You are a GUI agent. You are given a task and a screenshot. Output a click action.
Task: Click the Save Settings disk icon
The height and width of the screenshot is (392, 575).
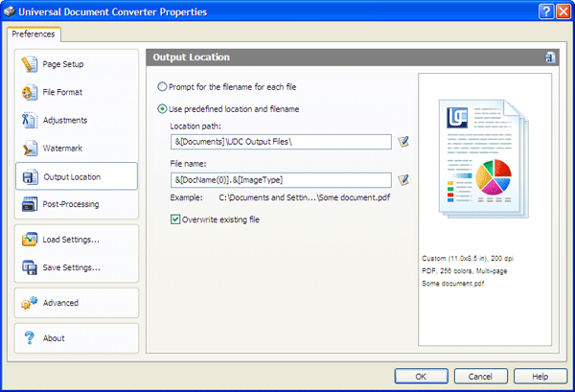click(30, 267)
